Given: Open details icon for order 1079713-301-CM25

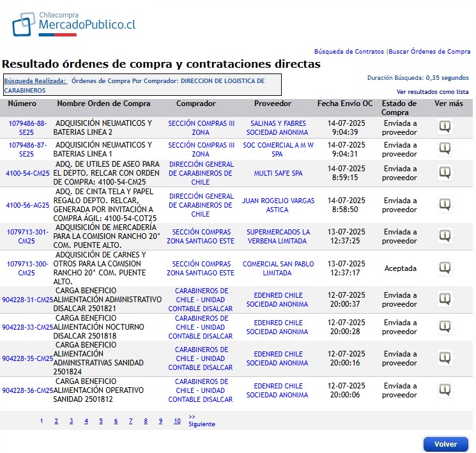Looking at the screenshot, I should pos(445,236).
